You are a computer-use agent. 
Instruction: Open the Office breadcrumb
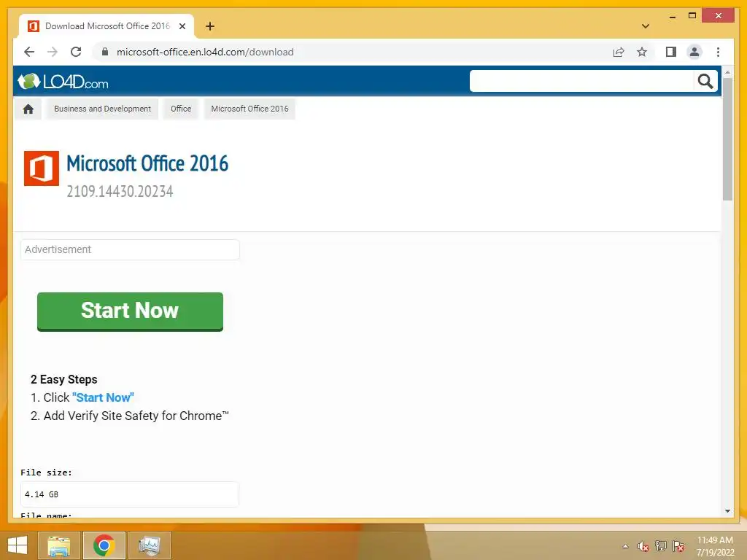click(x=181, y=109)
